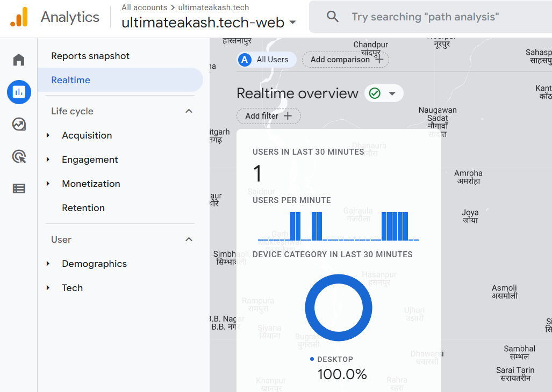
Task: Select Reports snapshot in menu
Action: click(90, 56)
